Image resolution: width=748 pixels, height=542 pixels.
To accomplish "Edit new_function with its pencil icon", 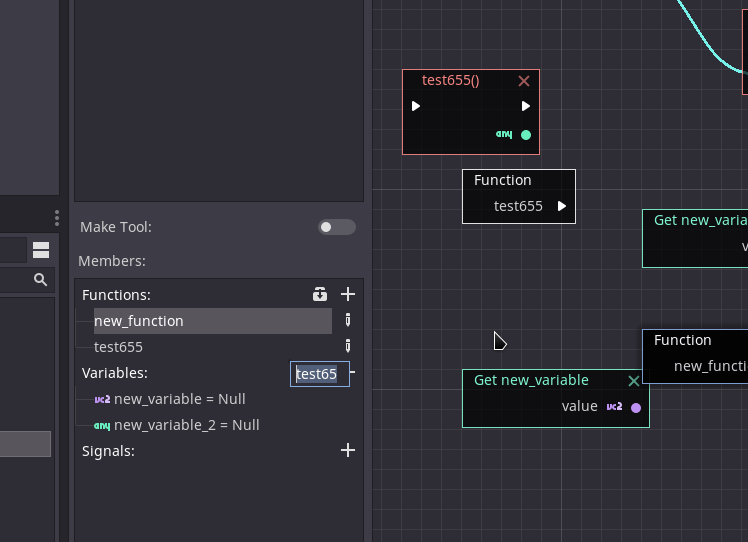I will [x=348, y=320].
